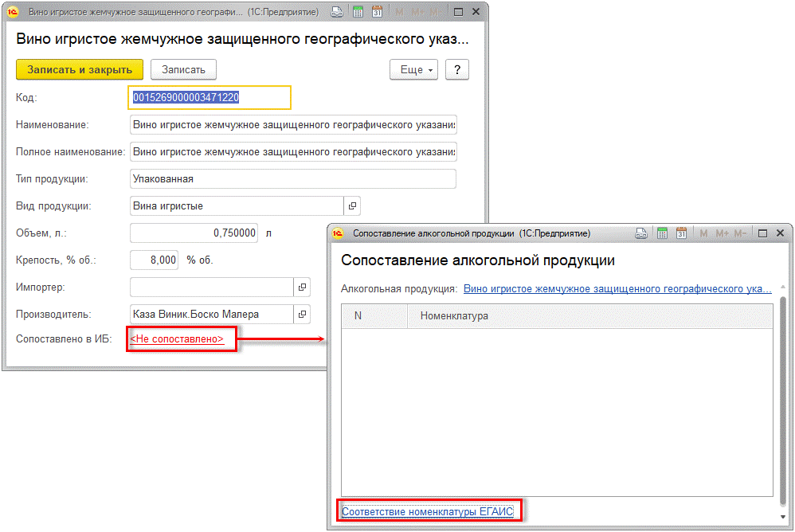Open the Вид продукции item with its open icon
Viewport: 795px width, 532px height.
(x=352, y=205)
